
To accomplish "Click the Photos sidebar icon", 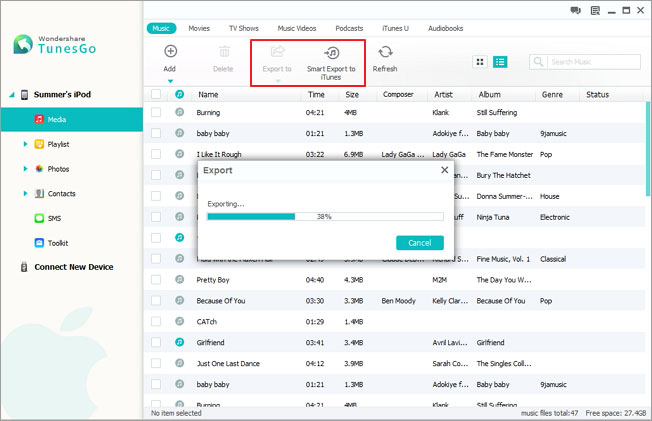I will click(39, 168).
